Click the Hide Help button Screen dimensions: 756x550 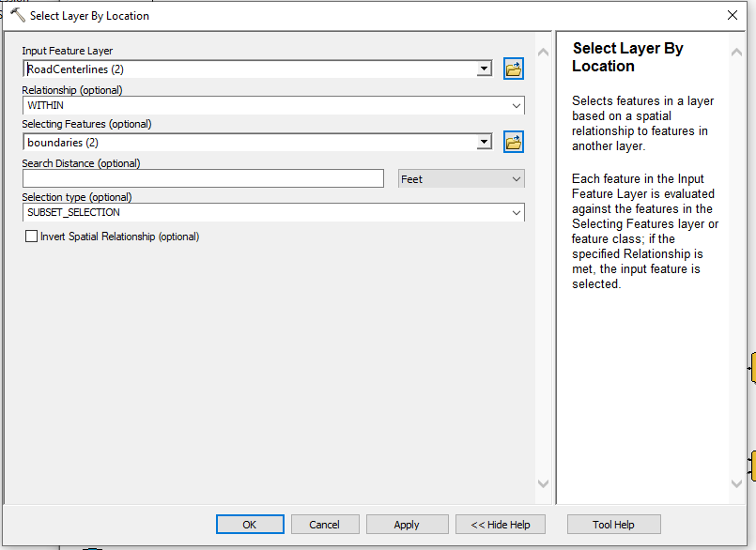click(501, 525)
